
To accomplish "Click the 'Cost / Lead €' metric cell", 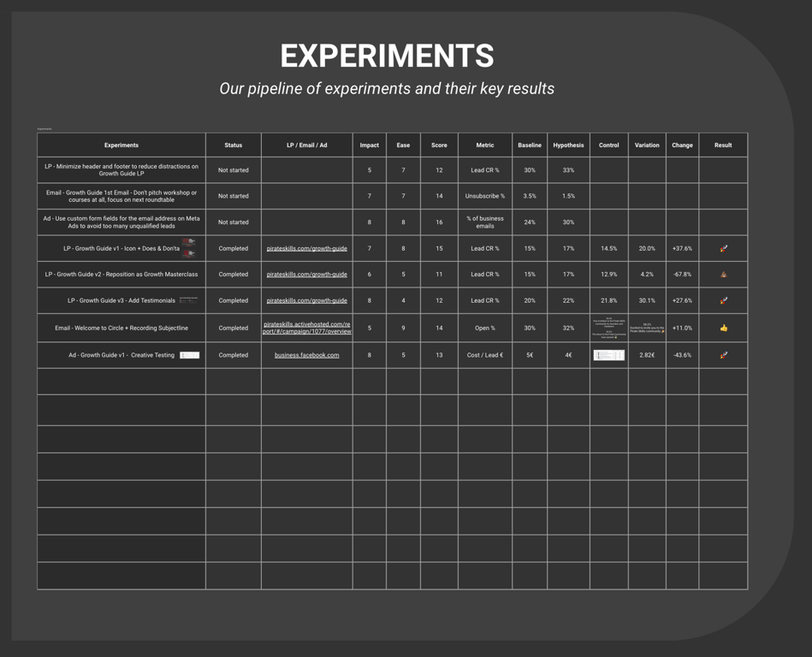I will [484, 355].
